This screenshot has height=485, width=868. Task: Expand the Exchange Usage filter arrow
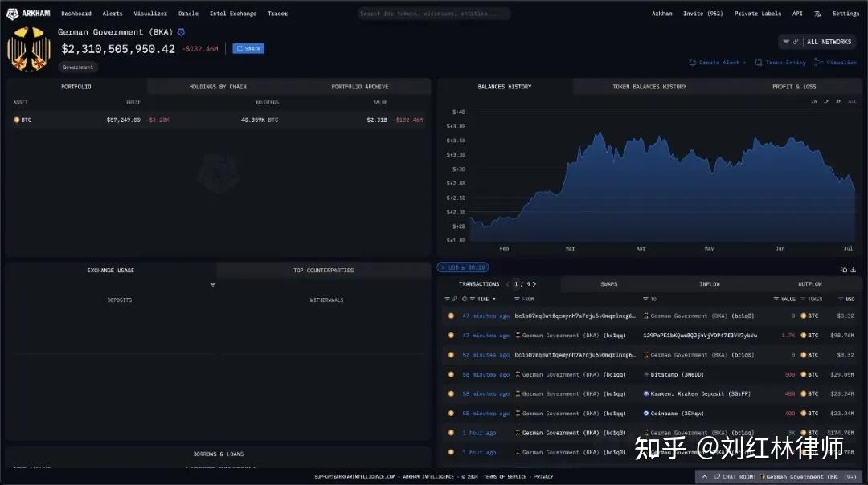213,285
